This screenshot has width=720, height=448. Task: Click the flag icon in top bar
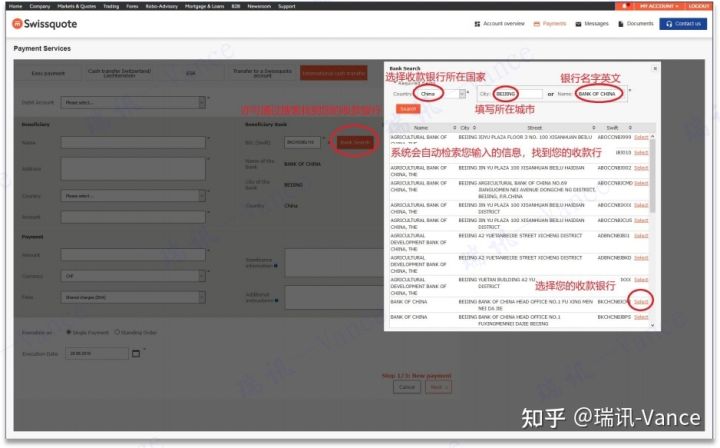tap(624, 6)
